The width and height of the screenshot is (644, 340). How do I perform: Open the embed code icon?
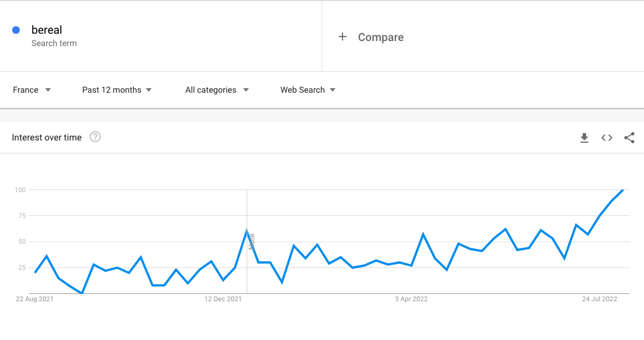tap(607, 138)
